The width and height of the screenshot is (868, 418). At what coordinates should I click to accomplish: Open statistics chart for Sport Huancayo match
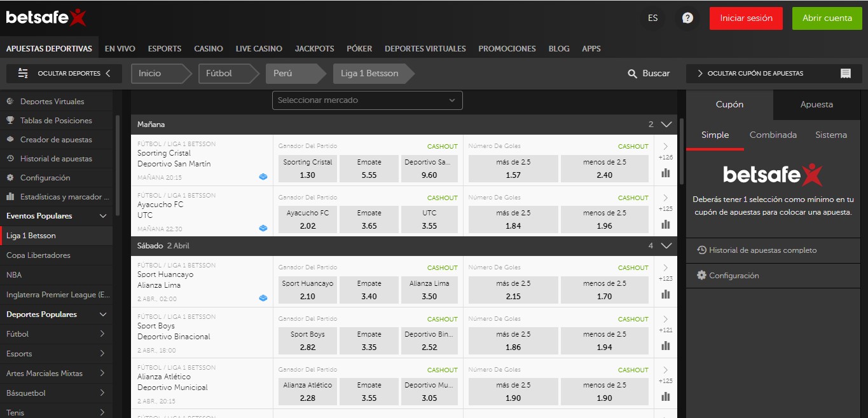(666, 294)
